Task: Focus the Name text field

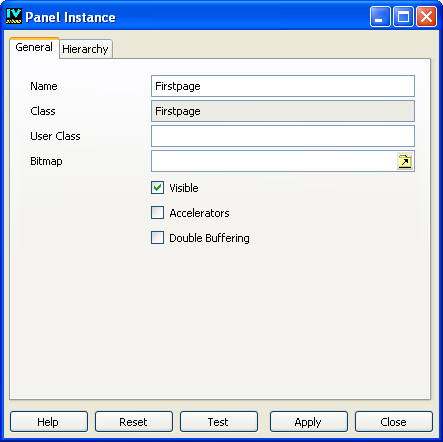Action: [283, 86]
